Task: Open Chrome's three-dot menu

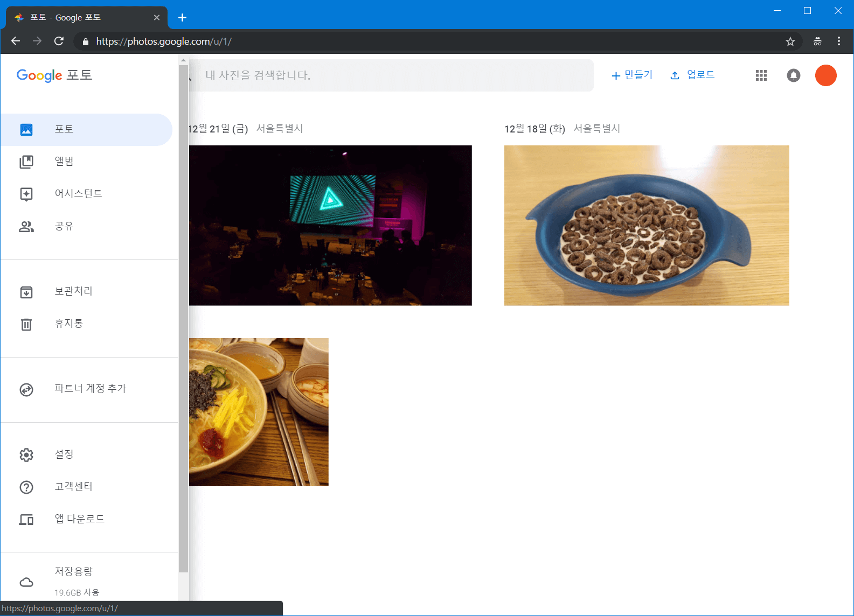Action: (838, 41)
